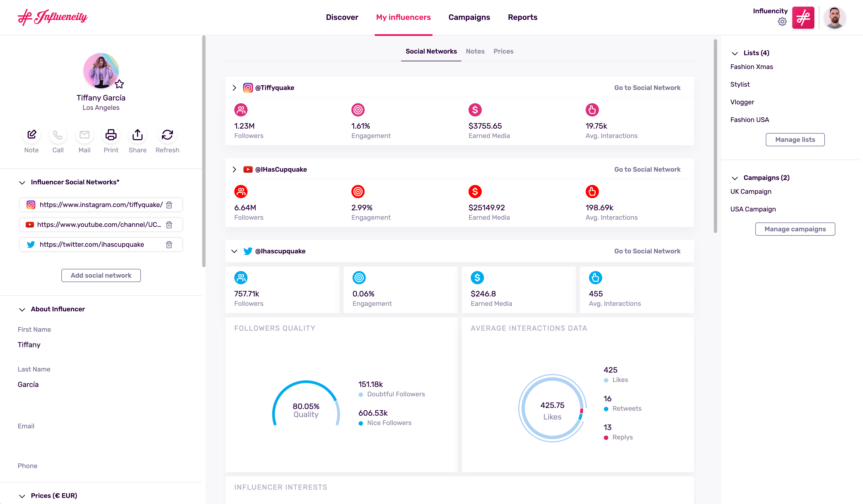Image resolution: width=863 pixels, height=504 pixels.
Task: Star Tiffany García as favorite
Action: point(119,84)
